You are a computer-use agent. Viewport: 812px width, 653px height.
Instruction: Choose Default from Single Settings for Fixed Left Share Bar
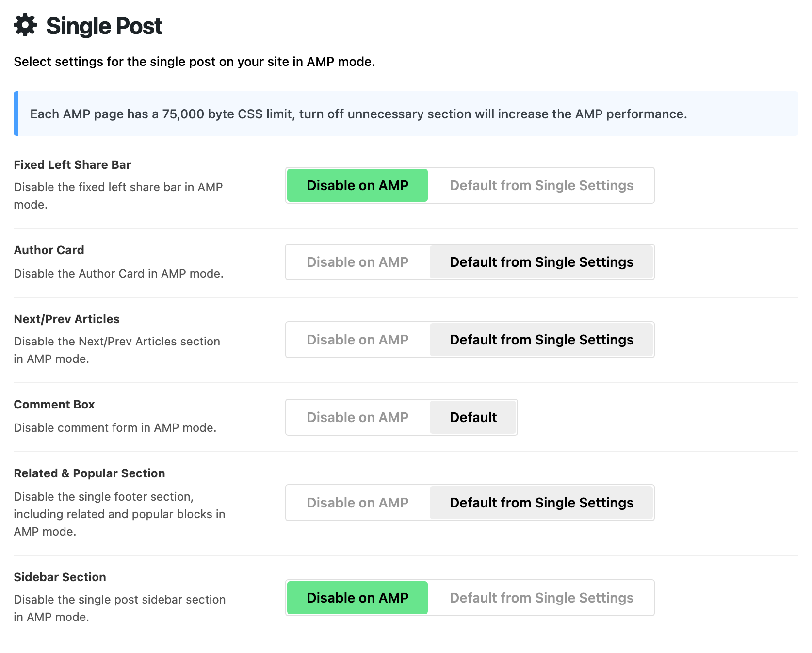tap(541, 185)
